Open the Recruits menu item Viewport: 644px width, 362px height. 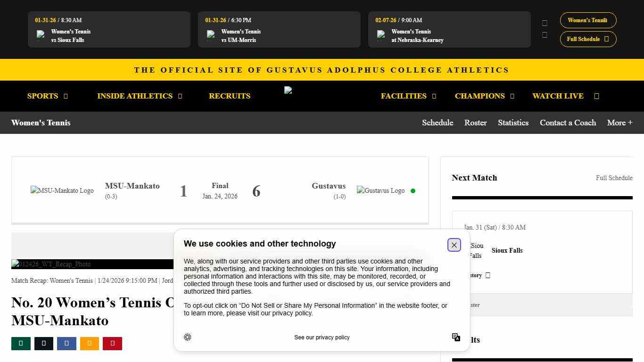pyautogui.click(x=230, y=96)
